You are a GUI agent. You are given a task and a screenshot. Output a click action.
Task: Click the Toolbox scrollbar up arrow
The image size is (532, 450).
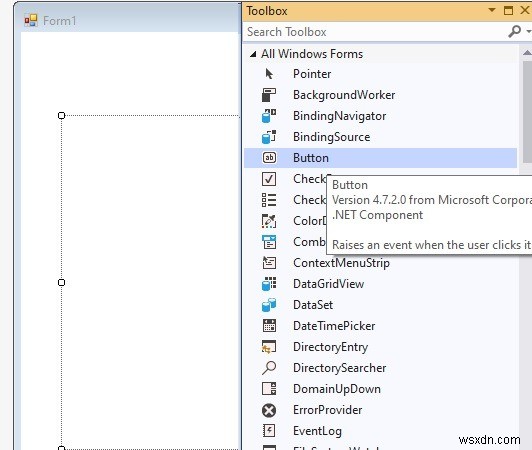pos(527,53)
